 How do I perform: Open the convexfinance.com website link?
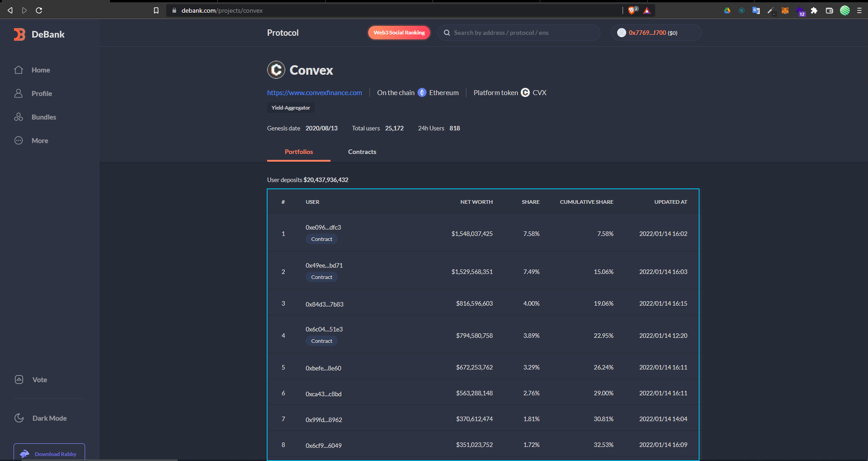(x=314, y=93)
